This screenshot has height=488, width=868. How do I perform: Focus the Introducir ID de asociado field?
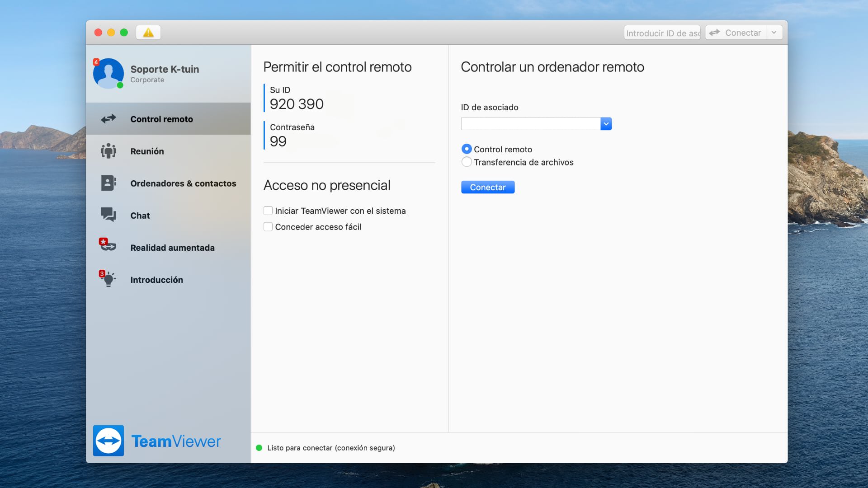point(662,33)
